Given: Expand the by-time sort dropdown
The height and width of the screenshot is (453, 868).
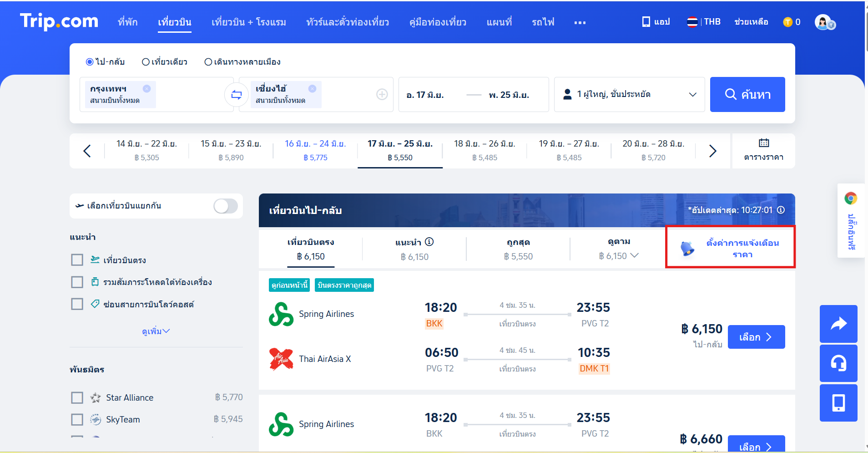Looking at the screenshot, I should (619, 249).
